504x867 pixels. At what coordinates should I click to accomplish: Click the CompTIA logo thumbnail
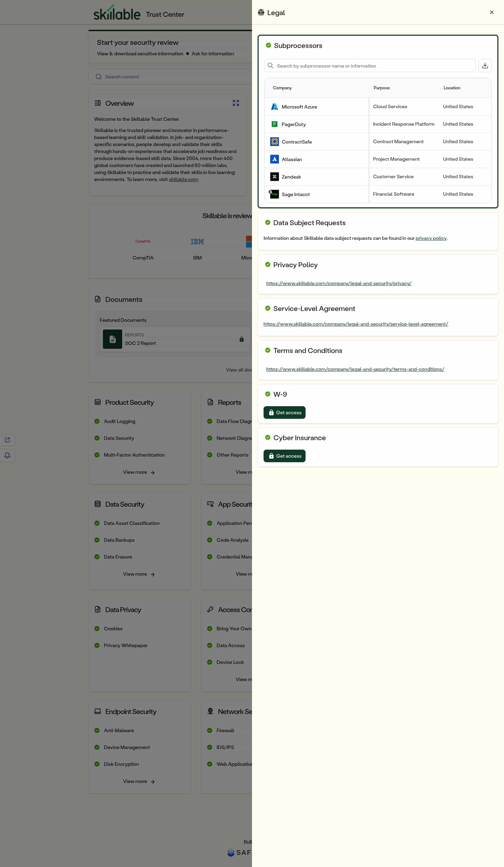pos(143,241)
